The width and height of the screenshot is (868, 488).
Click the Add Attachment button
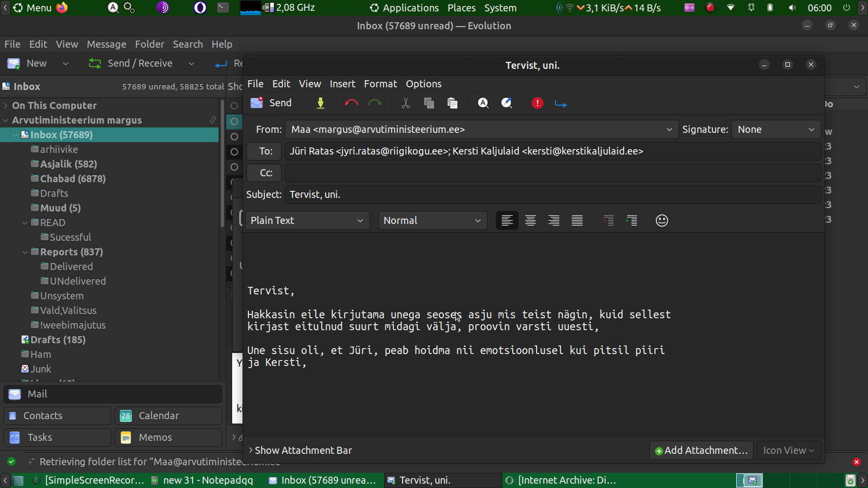701,451
